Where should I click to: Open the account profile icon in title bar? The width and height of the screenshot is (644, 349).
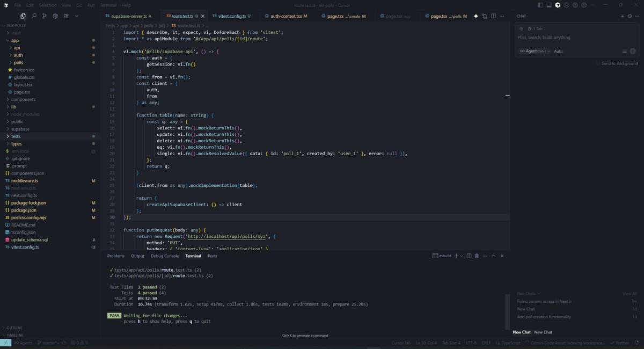[x=567, y=5]
